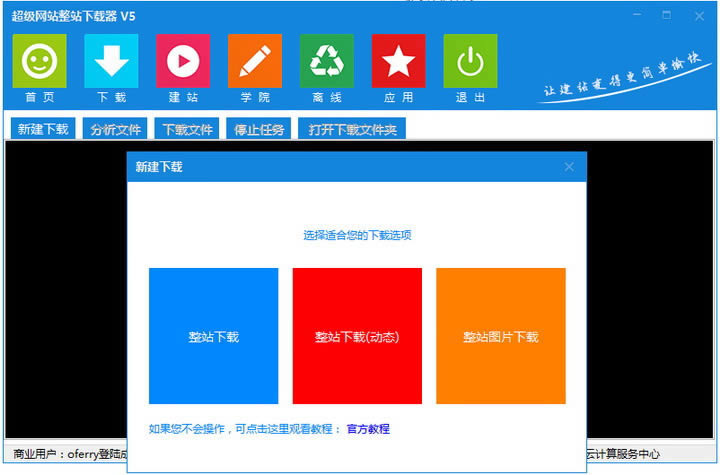Image resolution: width=720 pixels, height=475 pixels.
Task: Click the 停止任务 tab
Action: (x=259, y=129)
